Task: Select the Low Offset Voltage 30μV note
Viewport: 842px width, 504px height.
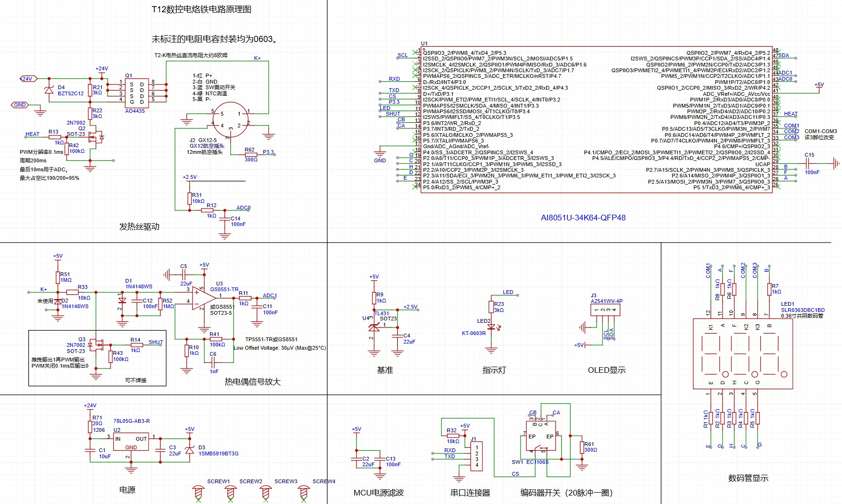Action: click(x=280, y=348)
